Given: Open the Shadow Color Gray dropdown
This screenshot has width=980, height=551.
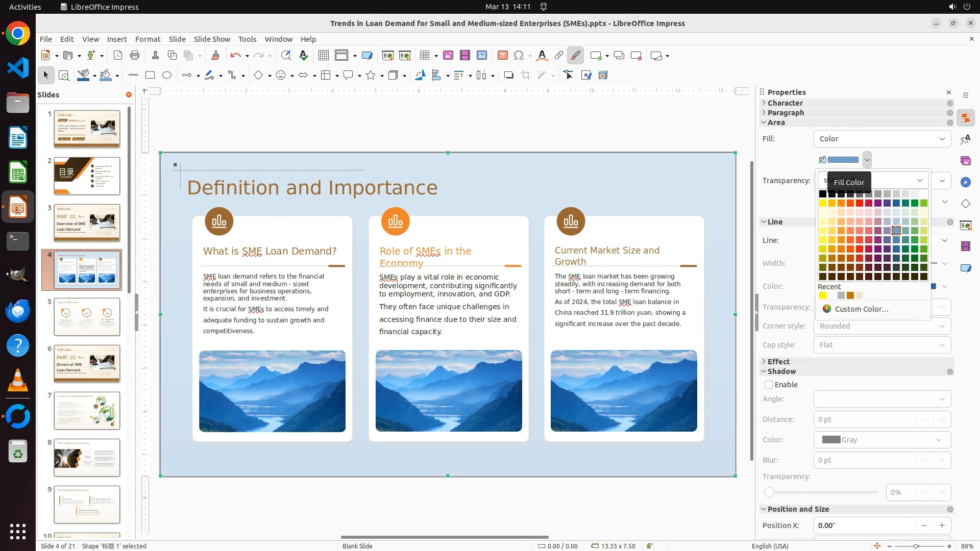Looking at the screenshot, I should coord(882,440).
